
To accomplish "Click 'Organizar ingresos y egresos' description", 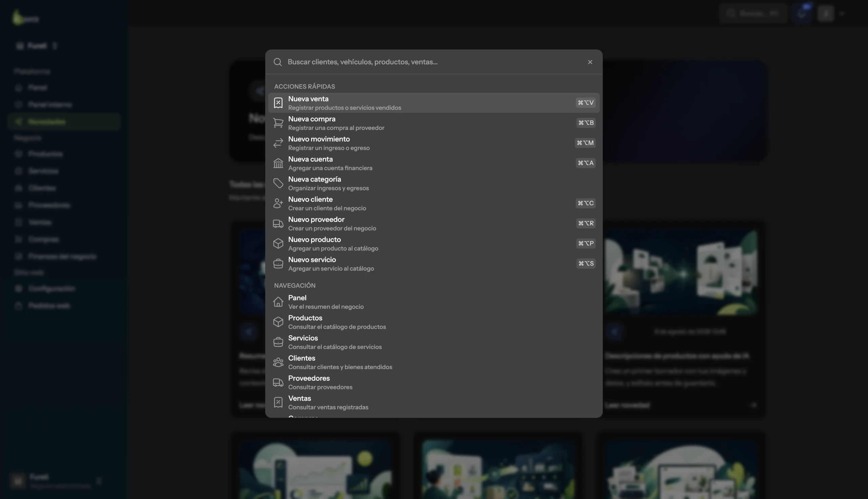I will (329, 188).
